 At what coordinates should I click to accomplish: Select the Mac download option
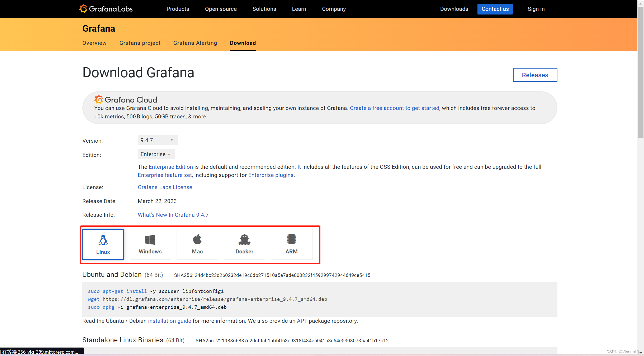coord(197,244)
